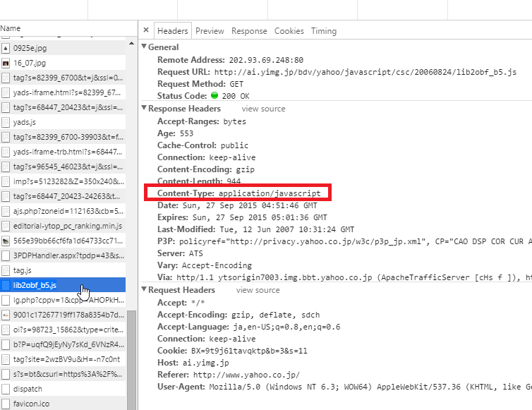Click the dispatch blank file icon
Screen dimensions: 532x410
pos(6,389)
